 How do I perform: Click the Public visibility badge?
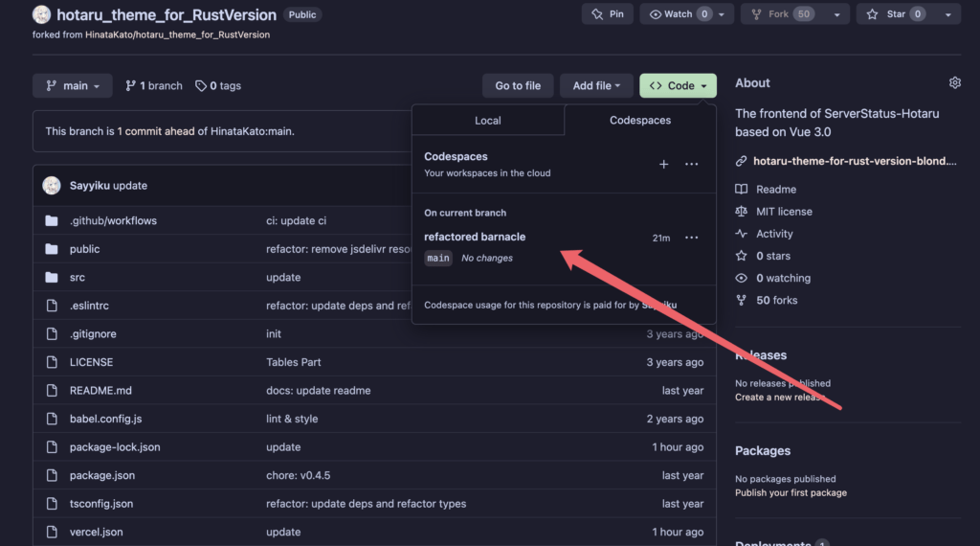point(302,14)
